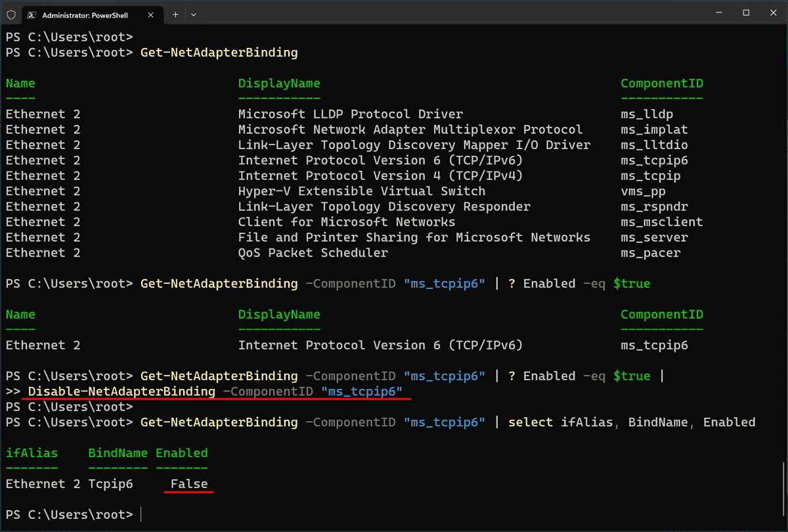Click the cursor at the final prompt
788x532 pixels.
[140, 514]
